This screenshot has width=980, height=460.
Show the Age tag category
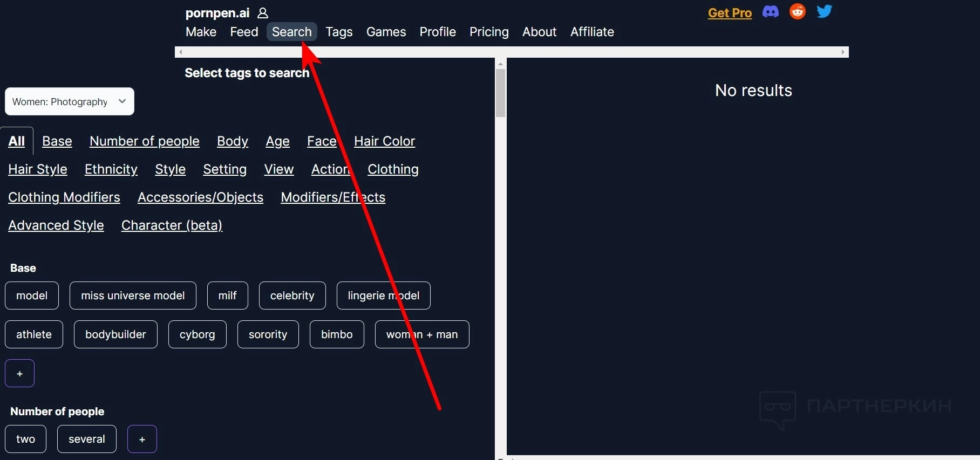pos(277,141)
